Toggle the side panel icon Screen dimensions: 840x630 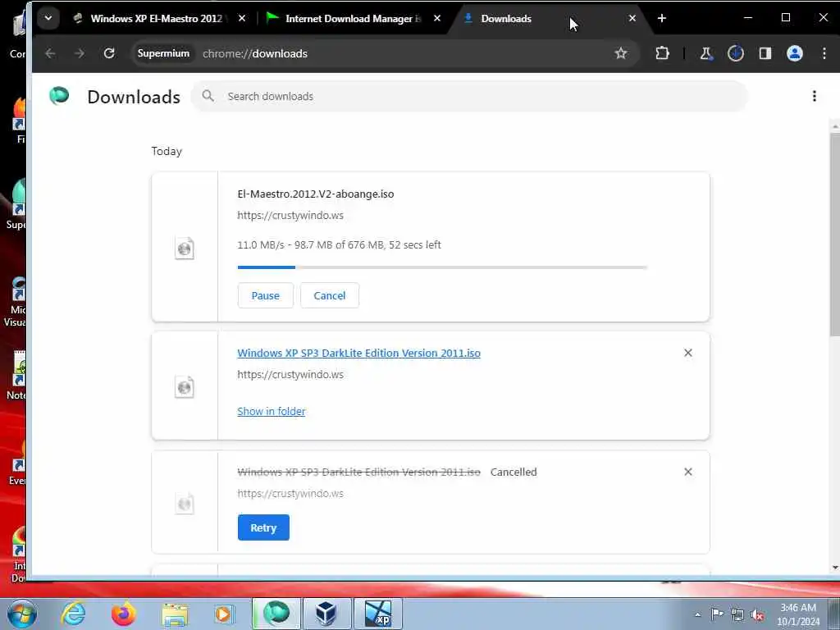coord(765,53)
